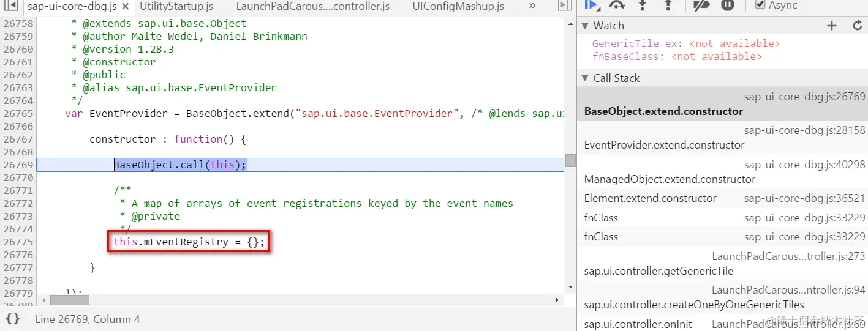
Task: Select Element.extend.constructor stack frame
Action: click(x=722, y=198)
